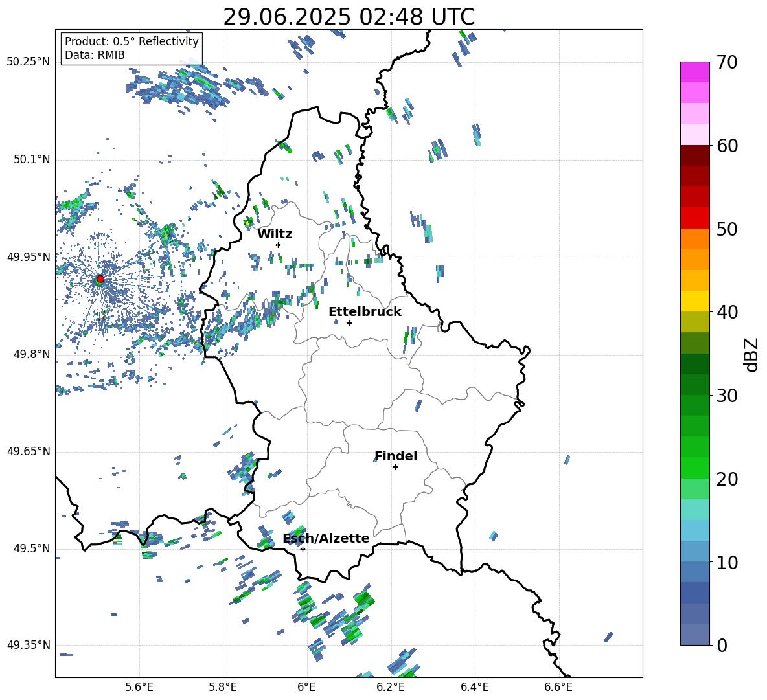Click the colorbar 40 tick label
Image resolution: width=767 pixels, height=700 pixels.
[727, 312]
